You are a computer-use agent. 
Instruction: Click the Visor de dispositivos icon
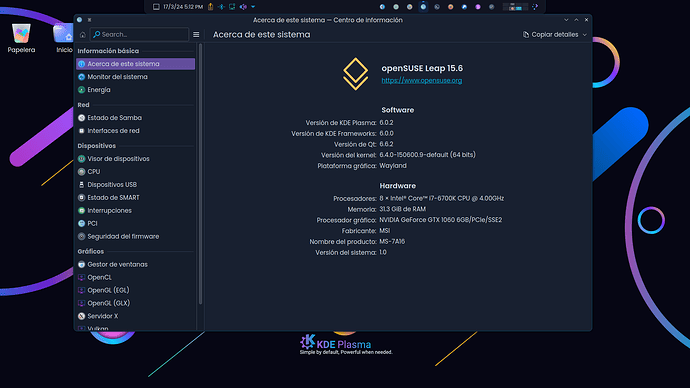pos(81,159)
